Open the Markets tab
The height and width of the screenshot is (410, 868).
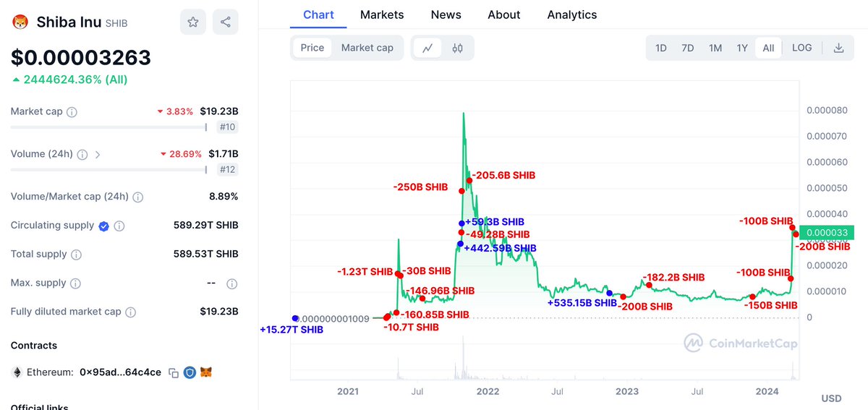[382, 14]
